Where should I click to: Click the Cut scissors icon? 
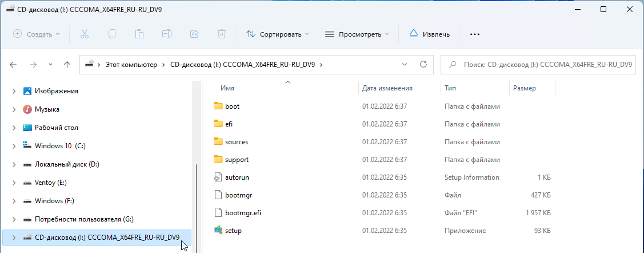click(x=85, y=34)
